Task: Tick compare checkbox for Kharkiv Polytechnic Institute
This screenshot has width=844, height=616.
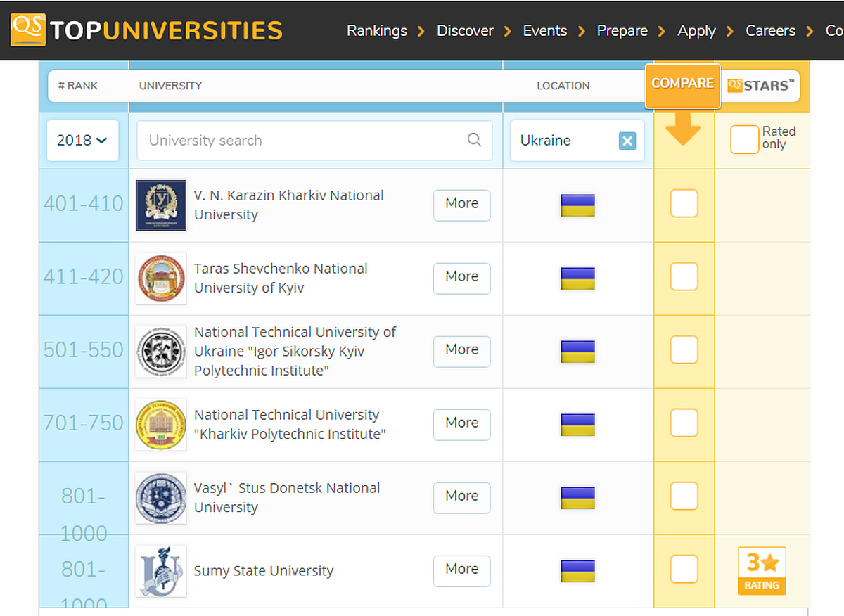Action: [x=684, y=423]
